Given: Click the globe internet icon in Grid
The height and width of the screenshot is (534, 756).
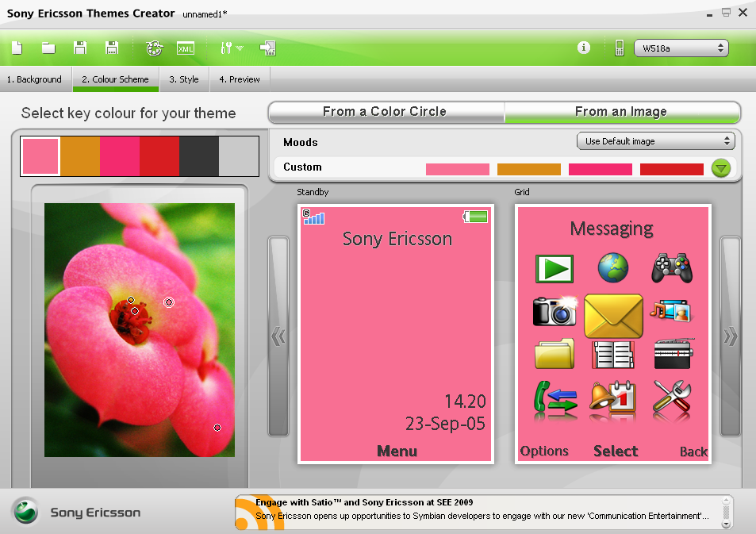Looking at the screenshot, I should 613,267.
